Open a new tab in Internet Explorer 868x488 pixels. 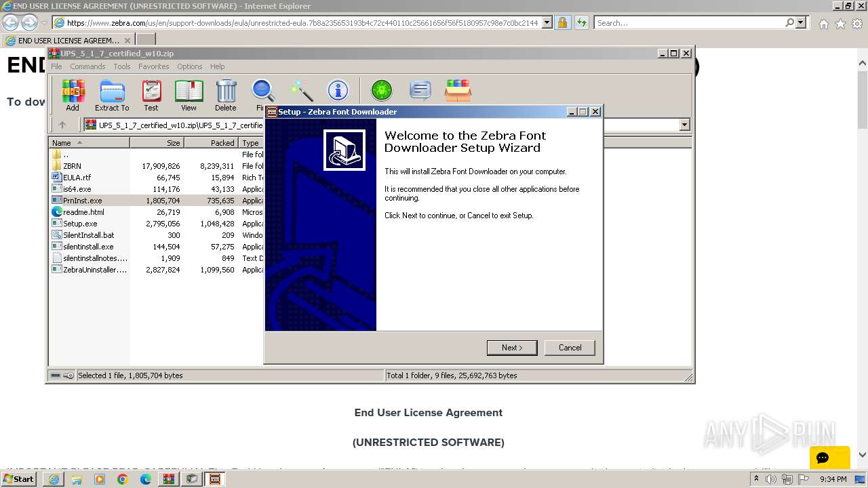click(146, 41)
